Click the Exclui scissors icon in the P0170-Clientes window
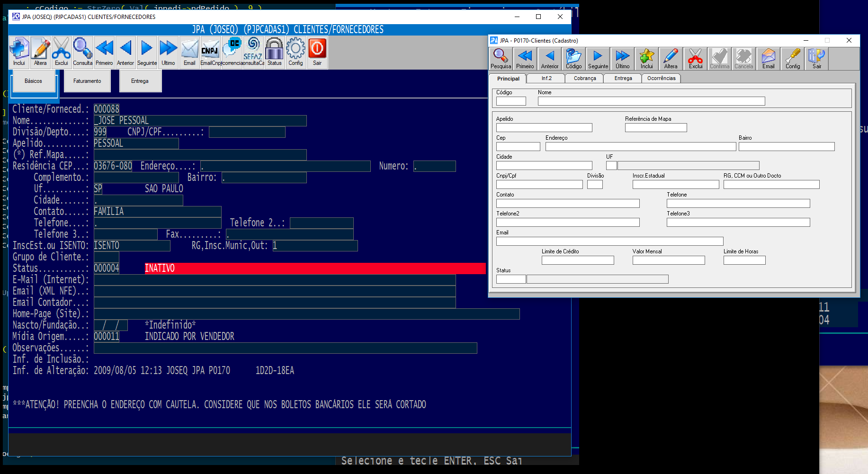 pyautogui.click(x=695, y=59)
